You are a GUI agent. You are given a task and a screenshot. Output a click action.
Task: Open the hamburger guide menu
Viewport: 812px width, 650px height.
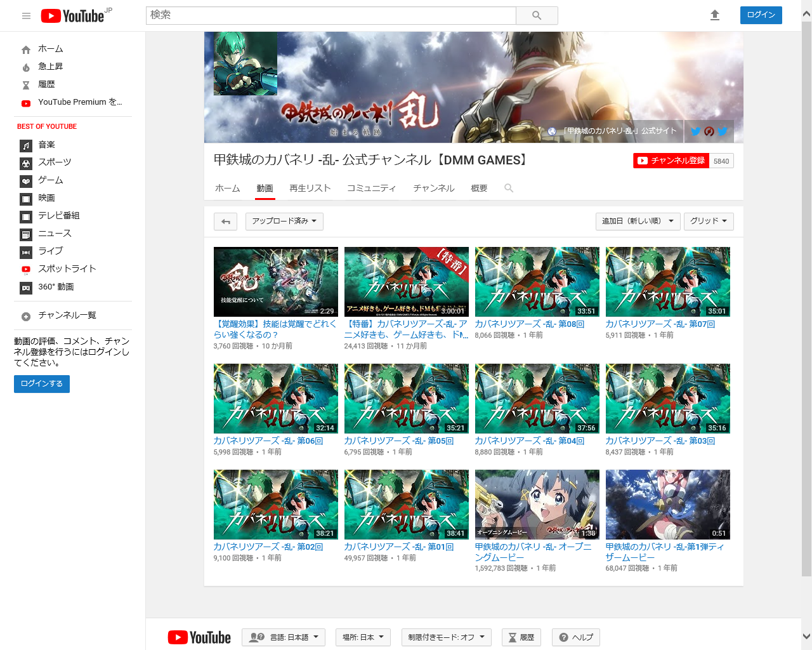pyautogui.click(x=26, y=16)
